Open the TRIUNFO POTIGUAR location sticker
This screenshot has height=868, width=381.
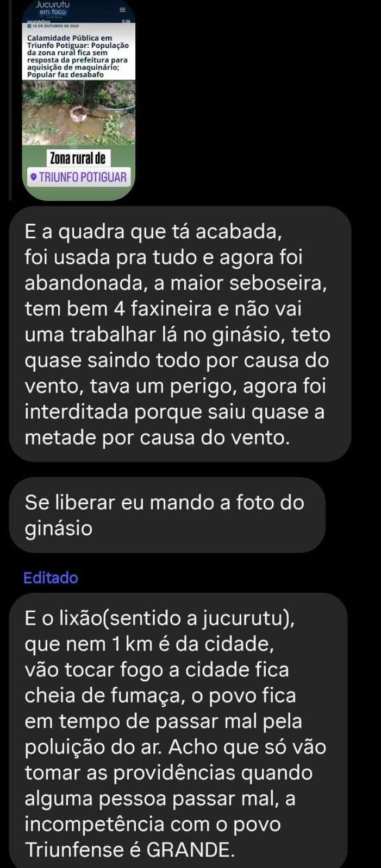pos(79,177)
